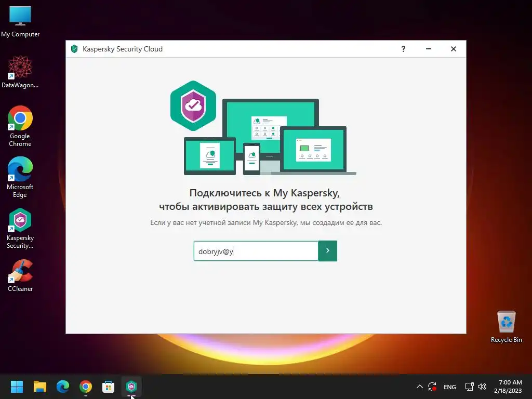Image resolution: width=532 pixels, height=399 pixels.
Task: Open My Computer desktop icon
Action: tap(20, 21)
